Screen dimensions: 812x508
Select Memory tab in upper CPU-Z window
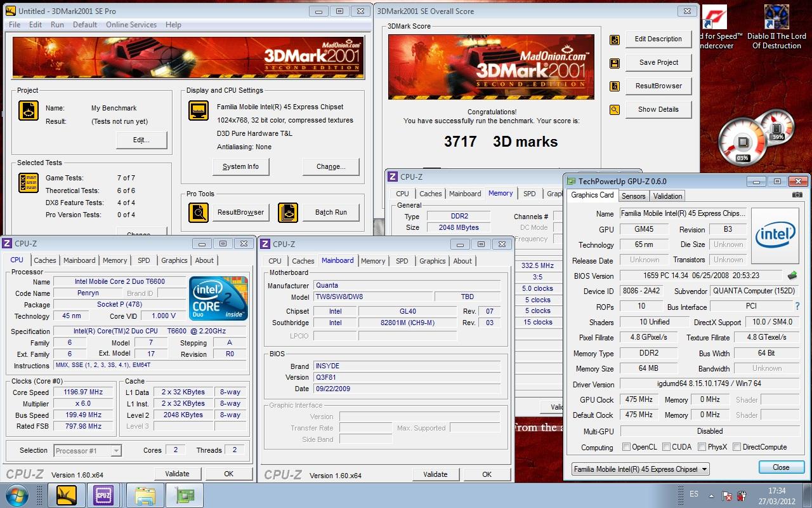click(501, 193)
